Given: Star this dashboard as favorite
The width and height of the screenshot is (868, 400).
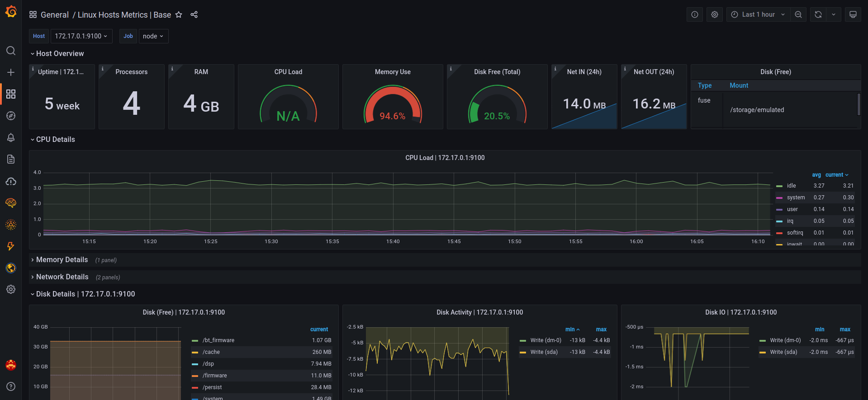Looking at the screenshot, I should click(179, 14).
